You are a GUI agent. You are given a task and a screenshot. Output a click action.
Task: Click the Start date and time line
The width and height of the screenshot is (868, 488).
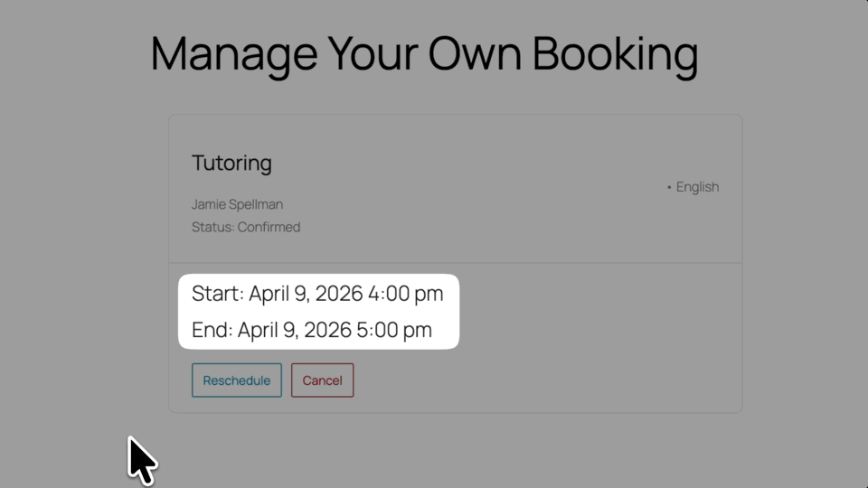317,294
